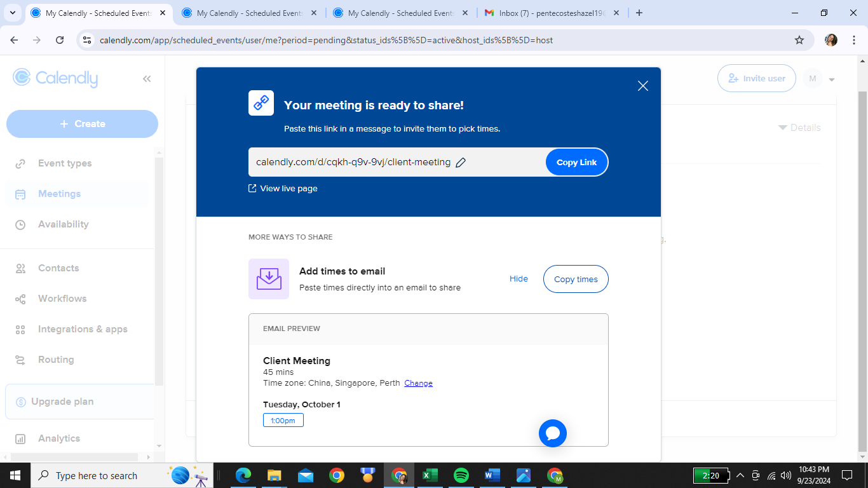The height and width of the screenshot is (488, 868).
Task: Click the Add times to email icon
Action: (x=269, y=279)
